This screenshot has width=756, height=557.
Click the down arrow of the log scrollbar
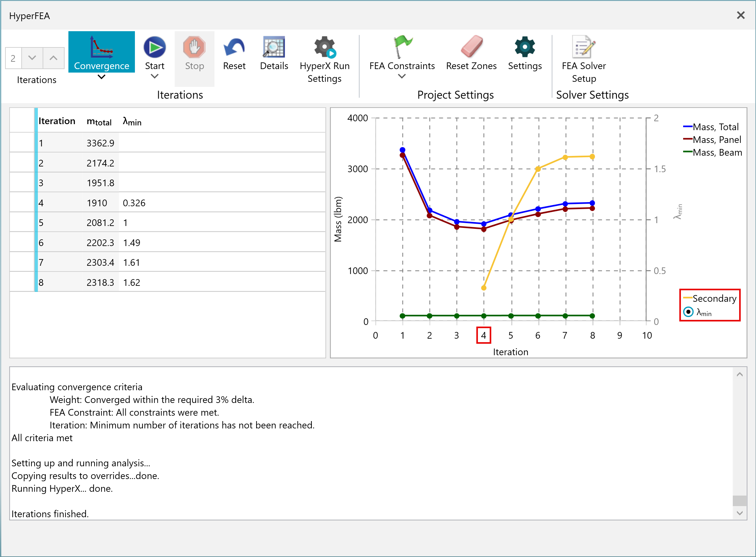pos(739,513)
